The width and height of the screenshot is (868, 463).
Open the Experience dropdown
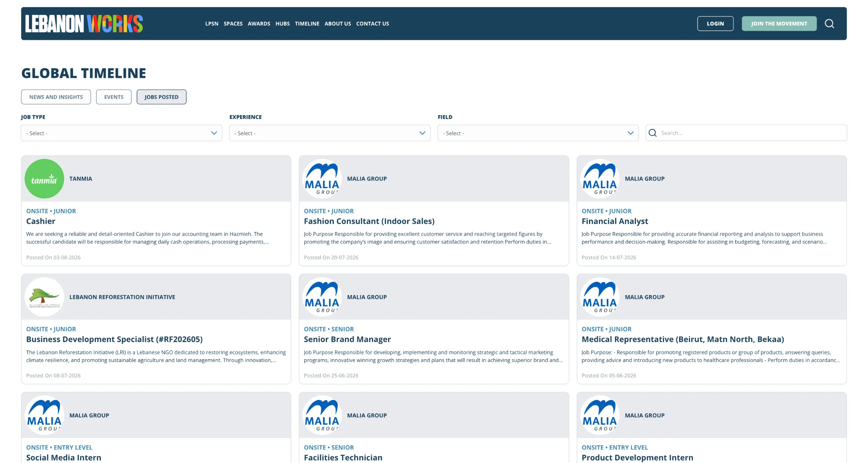pos(330,133)
